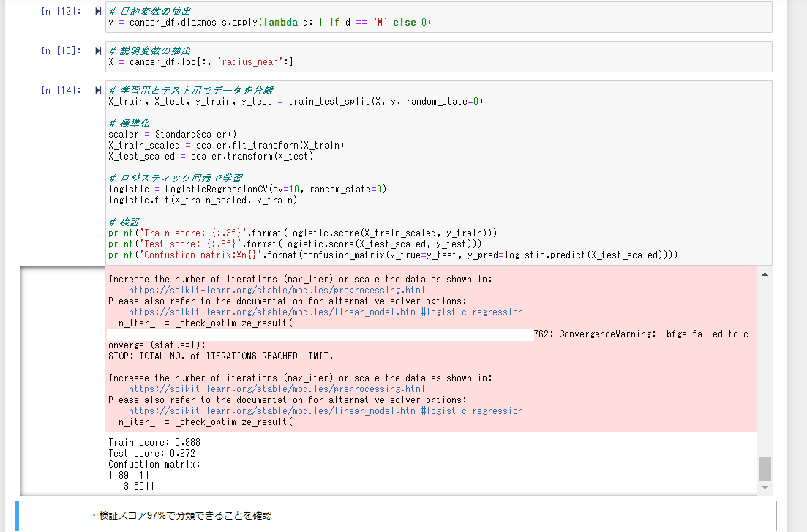The width and height of the screenshot is (807, 532).
Task: Click the 'logistic.fit(X_train_scaled, y_train)' line
Action: pos(203,201)
